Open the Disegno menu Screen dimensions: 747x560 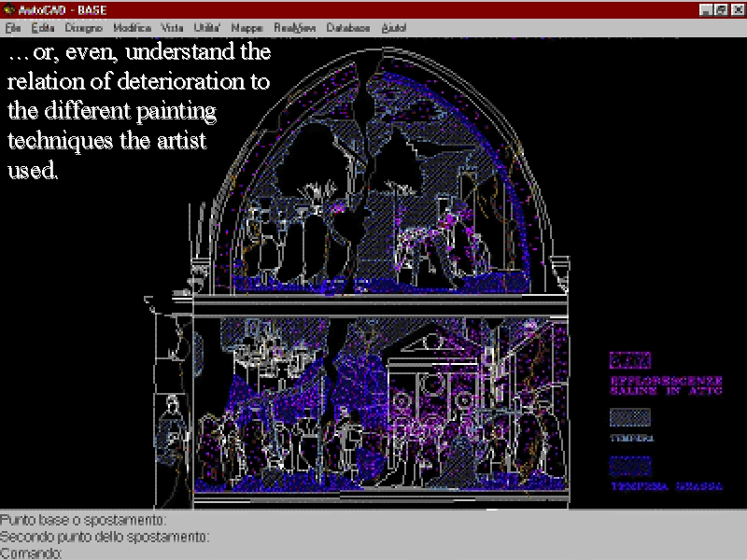[x=84, y=28]
